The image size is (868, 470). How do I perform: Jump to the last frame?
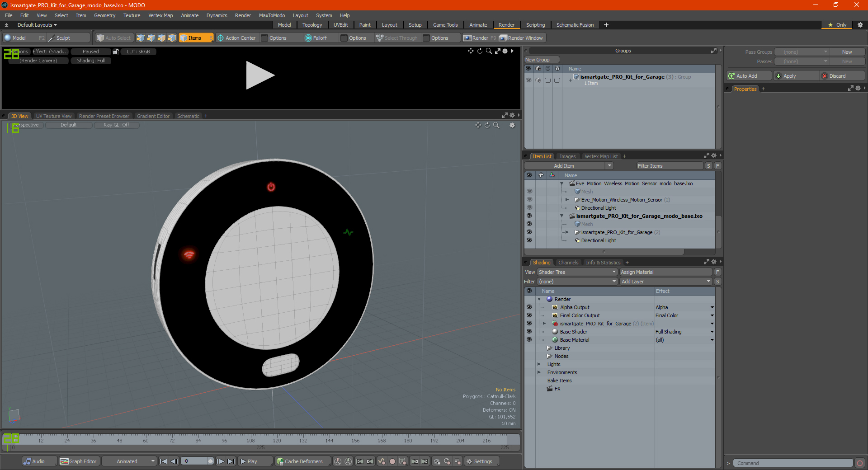tap(231, 461)
